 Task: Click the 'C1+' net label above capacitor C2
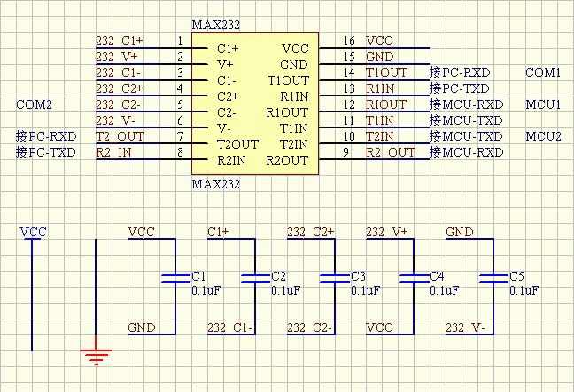[x=218, y=232]
